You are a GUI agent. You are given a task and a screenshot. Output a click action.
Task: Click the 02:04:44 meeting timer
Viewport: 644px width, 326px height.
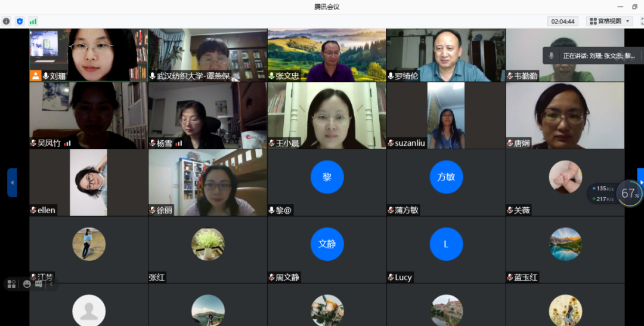(563, 21)
